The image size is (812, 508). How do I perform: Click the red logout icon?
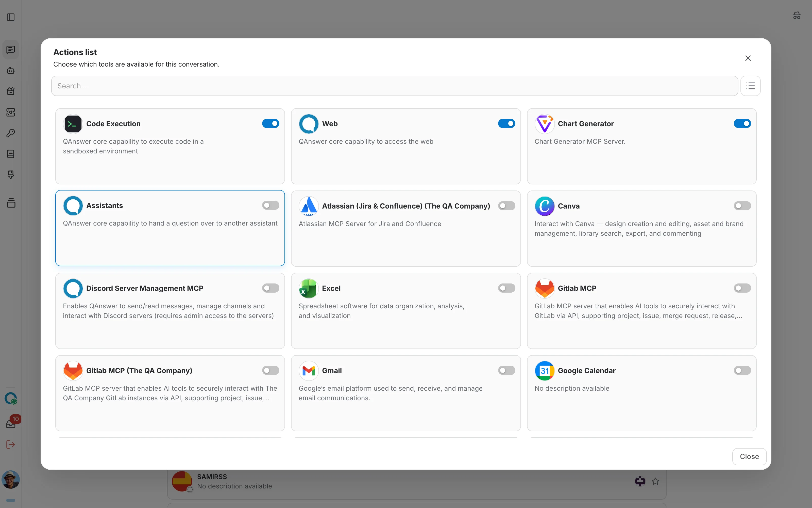point(11,444)
